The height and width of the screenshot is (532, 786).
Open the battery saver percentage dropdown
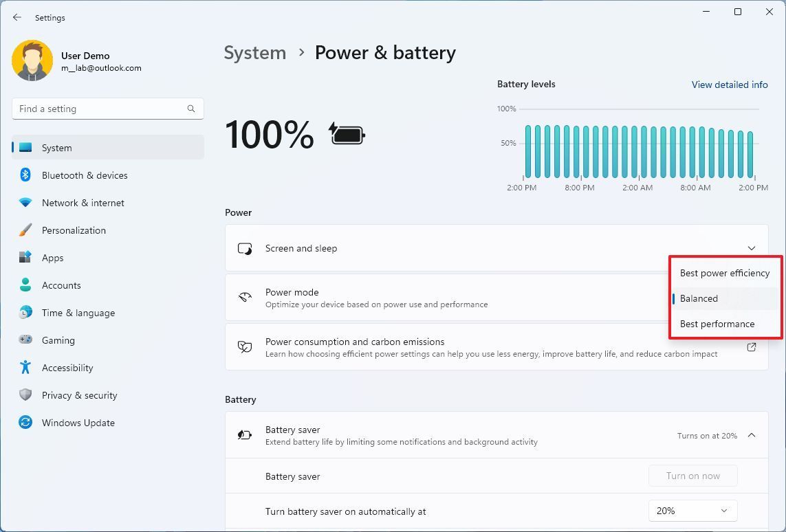coord(692,511)
